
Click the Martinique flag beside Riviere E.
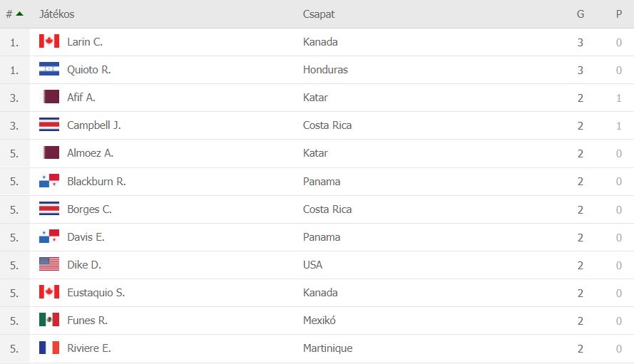point(49,348)
